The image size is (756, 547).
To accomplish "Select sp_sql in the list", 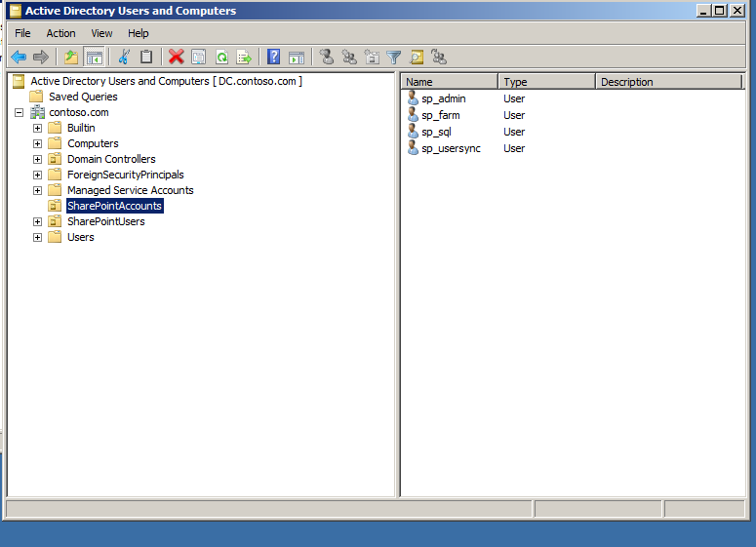I will tap(436, 132).
